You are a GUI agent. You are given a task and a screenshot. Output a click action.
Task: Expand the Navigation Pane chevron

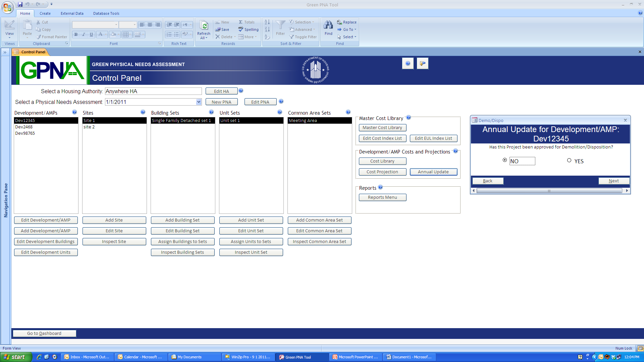point(5,52)
